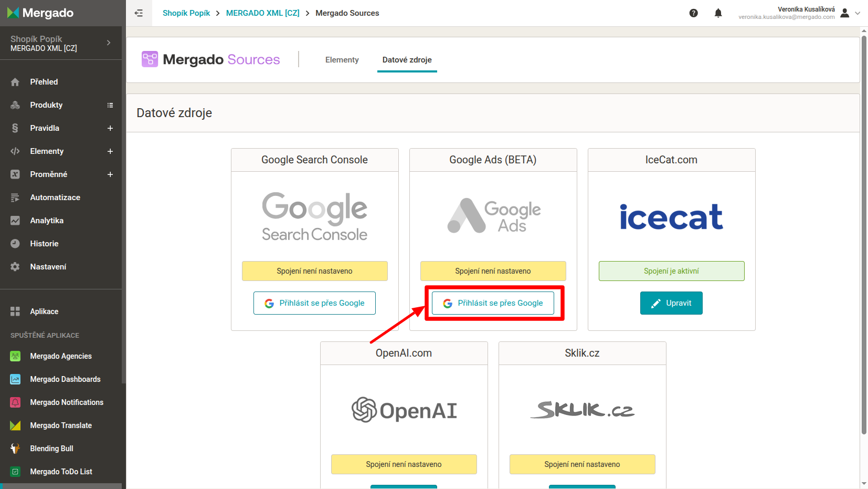Image resolution: width=868 pixels, height=489 pixels.
Task: Click the icecat logo image
Action: (x=671, y=217)
